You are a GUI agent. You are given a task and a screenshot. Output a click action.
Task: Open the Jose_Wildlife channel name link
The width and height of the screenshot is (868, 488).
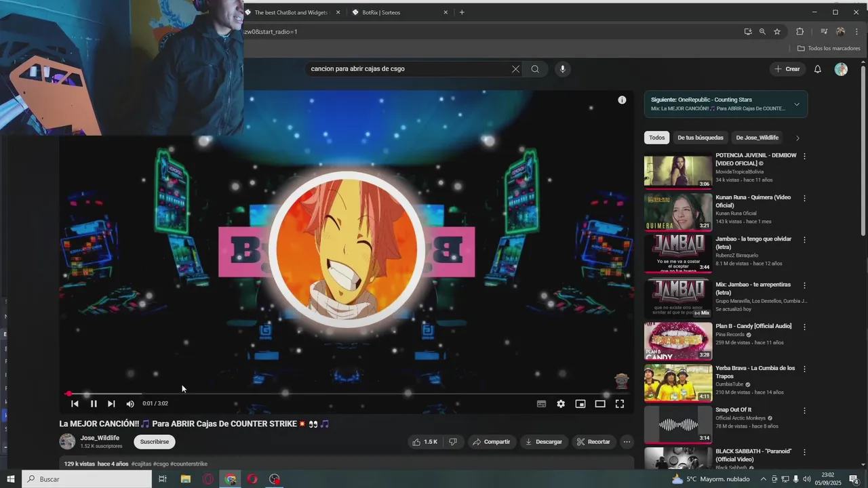(100, 438)
